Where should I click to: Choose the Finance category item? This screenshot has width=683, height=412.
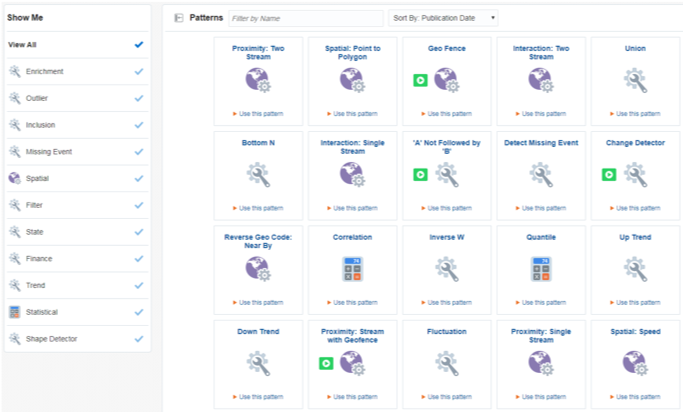pyautogui.click(x=39, y=259)
